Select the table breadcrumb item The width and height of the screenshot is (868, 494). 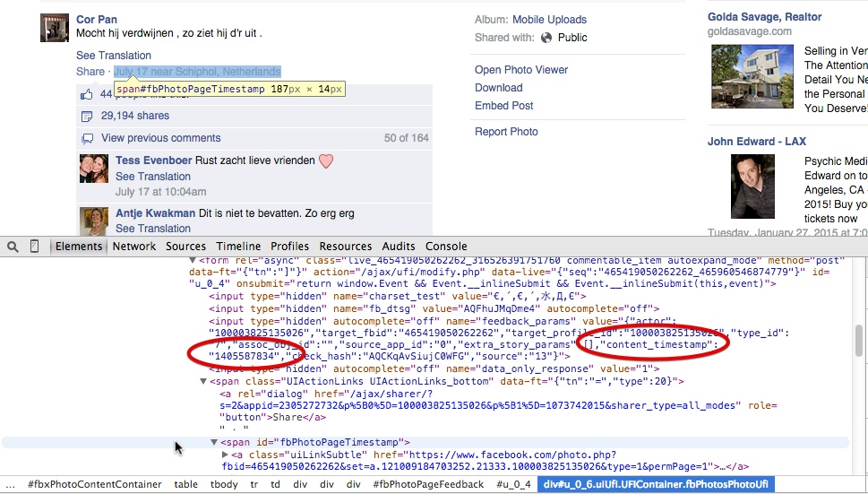[186, 484]
